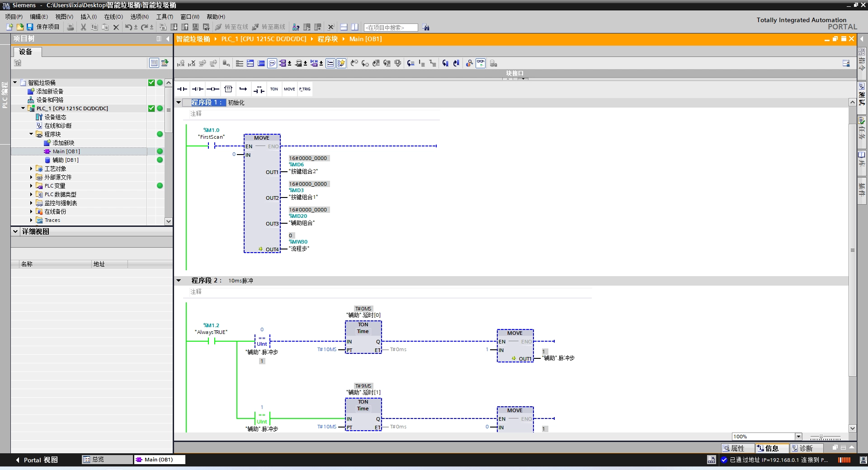Insert a normally closed contact

[198, 89]
